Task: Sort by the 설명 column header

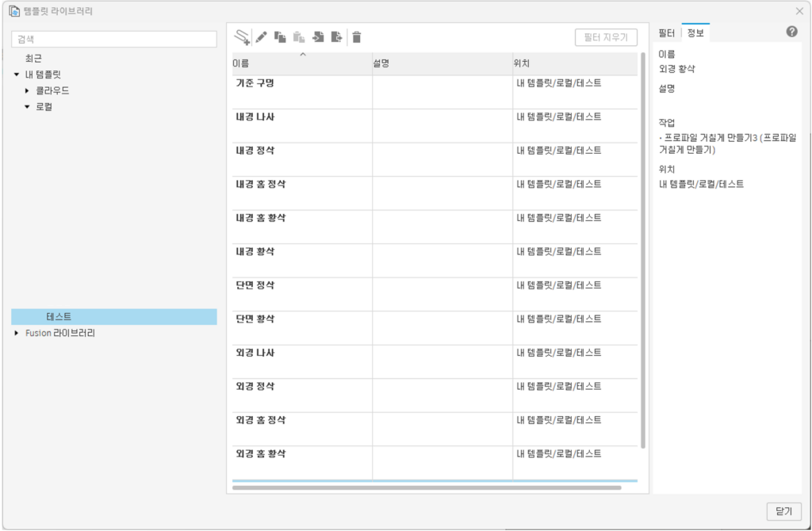Action: [442, 63]
